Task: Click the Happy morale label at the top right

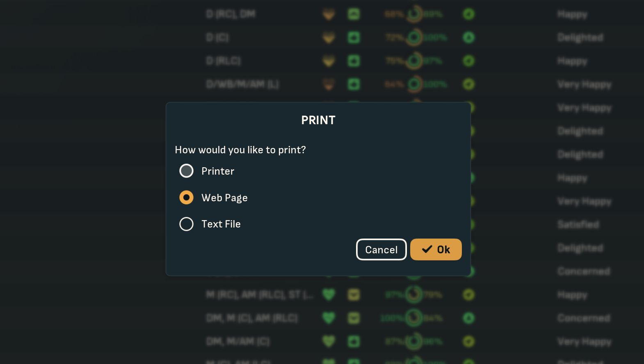Action: coord(572,14)
